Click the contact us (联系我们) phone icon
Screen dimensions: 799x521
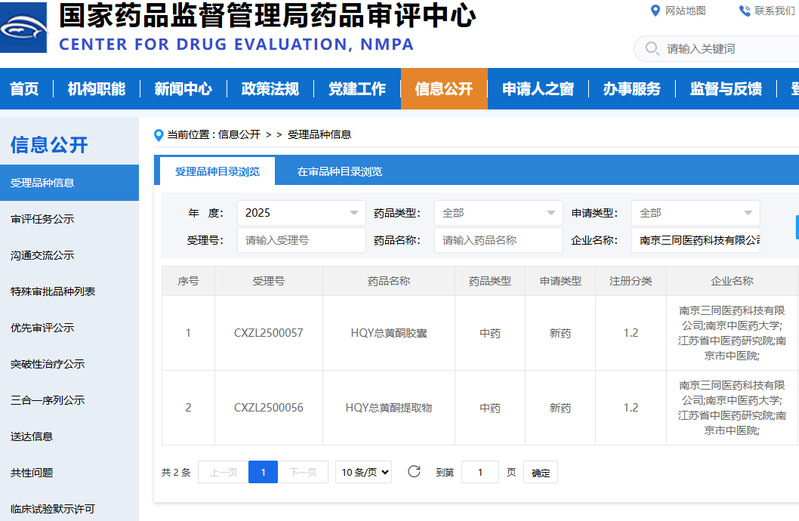coord(744,11)
